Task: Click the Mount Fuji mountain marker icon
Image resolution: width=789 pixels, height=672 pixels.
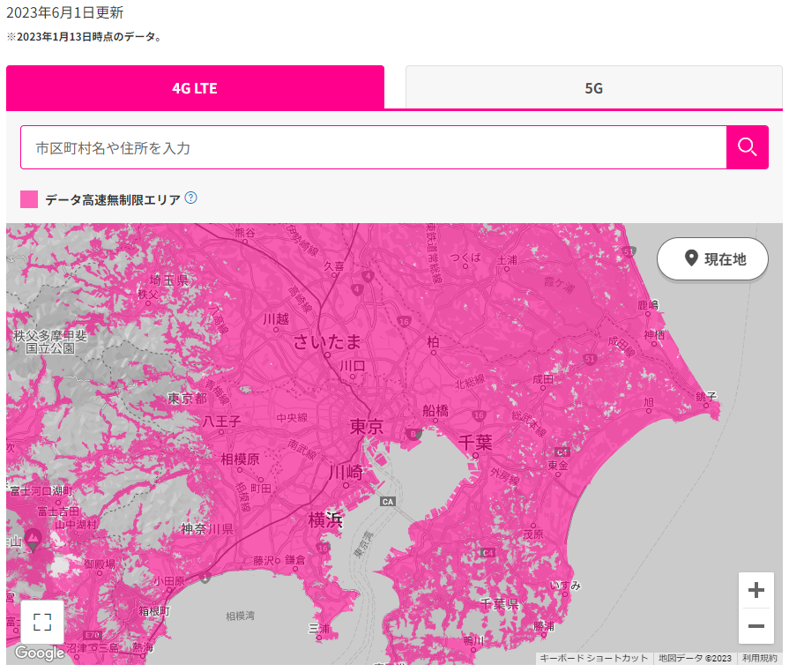Action: 33,539
